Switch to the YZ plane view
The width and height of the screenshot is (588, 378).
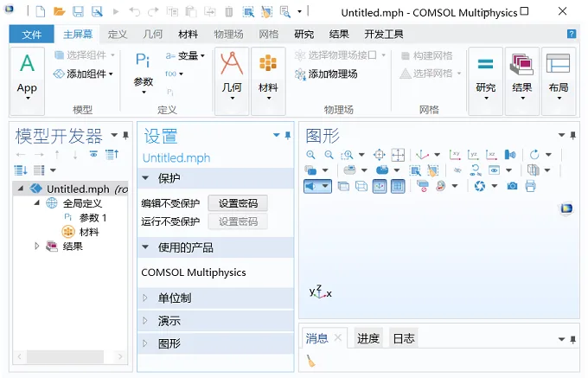pyautogui.click(x=474, y=155)
